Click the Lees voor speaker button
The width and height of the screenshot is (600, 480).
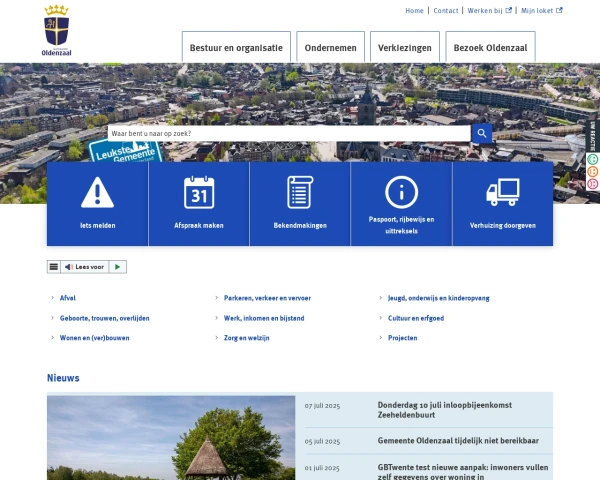pos(85,267)
